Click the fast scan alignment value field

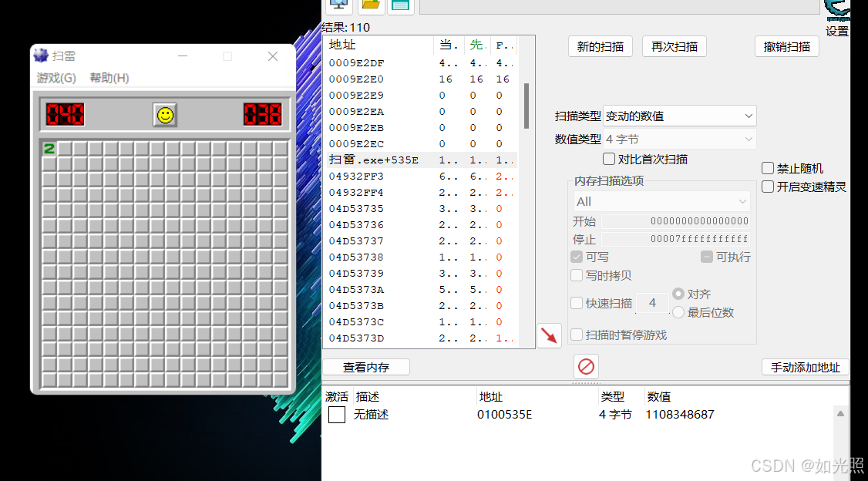coord(652,303)
